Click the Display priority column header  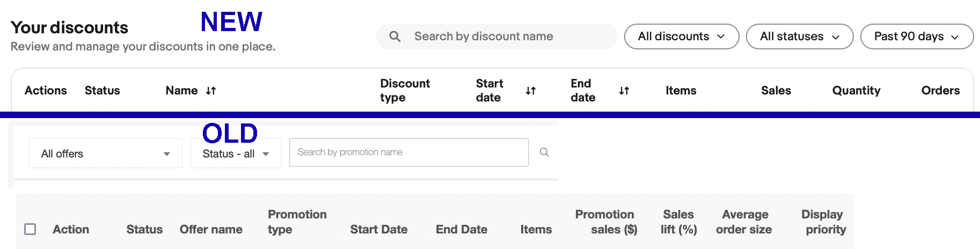(x=823, y=222)
